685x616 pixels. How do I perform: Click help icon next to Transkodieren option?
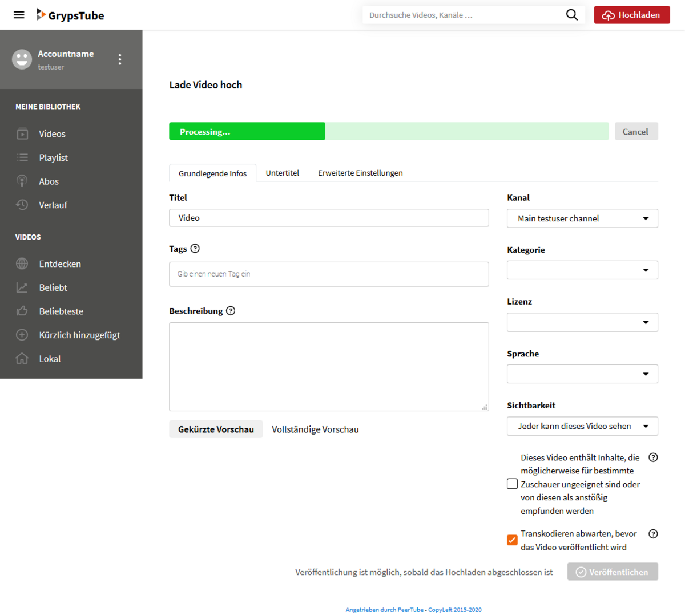[653, 534]
